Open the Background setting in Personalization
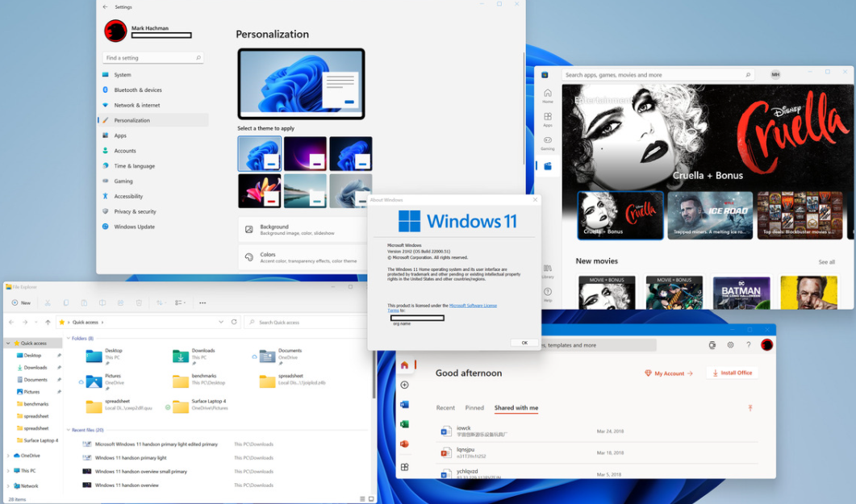Viewport: 856px width, 504px height. pos(303,230)
